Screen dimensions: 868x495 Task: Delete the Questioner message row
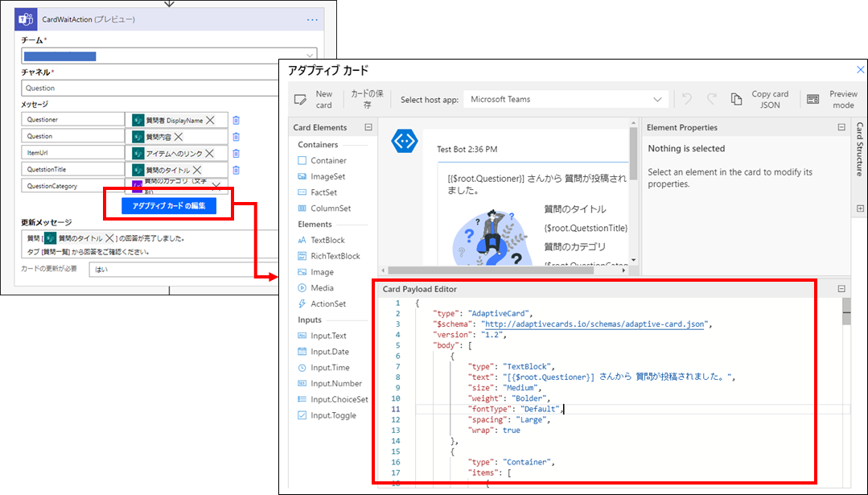(237, 120)
